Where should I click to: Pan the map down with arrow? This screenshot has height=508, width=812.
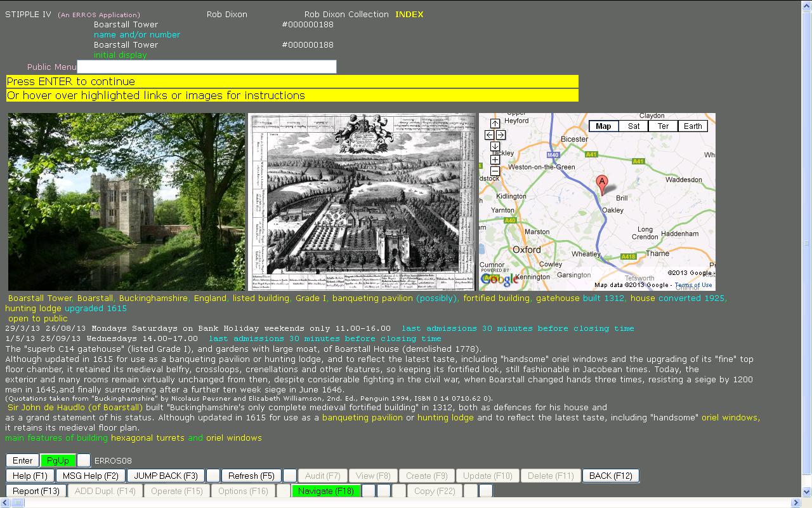coord(495,147)
